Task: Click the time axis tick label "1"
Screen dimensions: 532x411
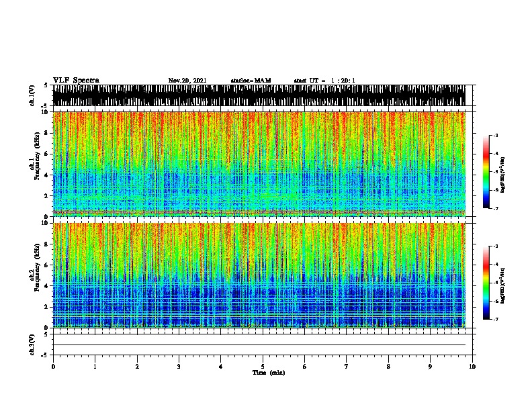Action: 95,367
